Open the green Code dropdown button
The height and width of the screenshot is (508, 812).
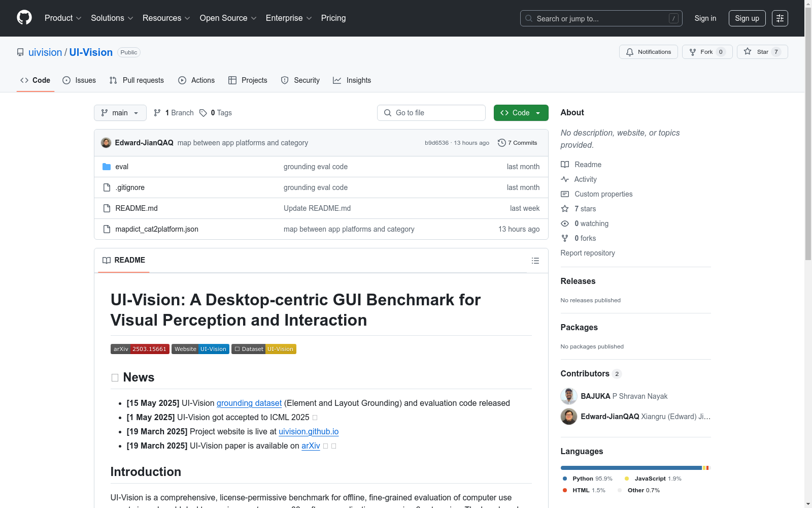tap(521, 113)
